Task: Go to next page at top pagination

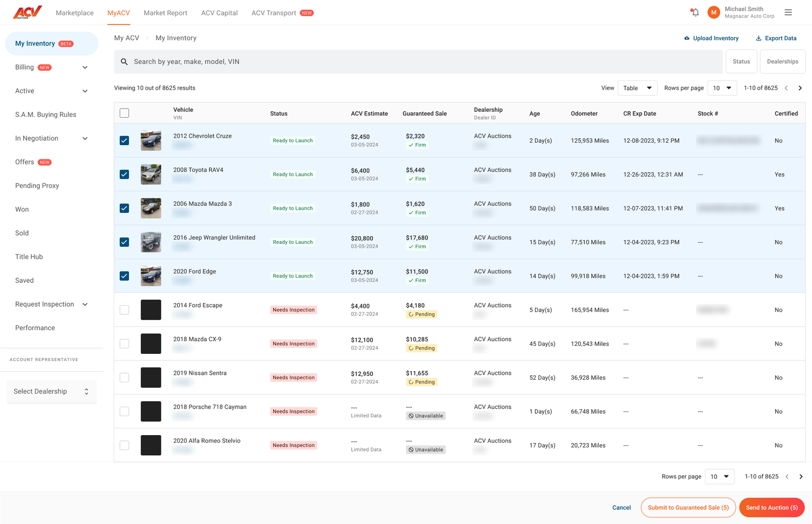Action: point(800,88)
